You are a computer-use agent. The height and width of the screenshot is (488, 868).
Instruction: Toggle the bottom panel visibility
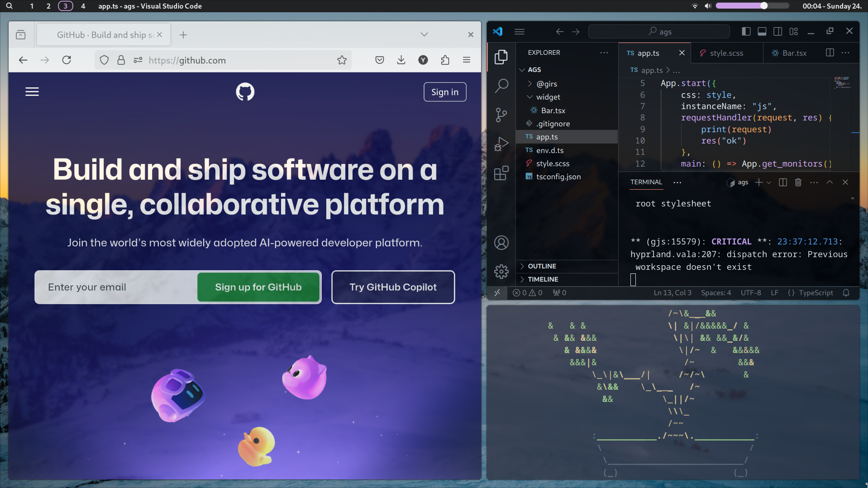(x=761, y=31)
